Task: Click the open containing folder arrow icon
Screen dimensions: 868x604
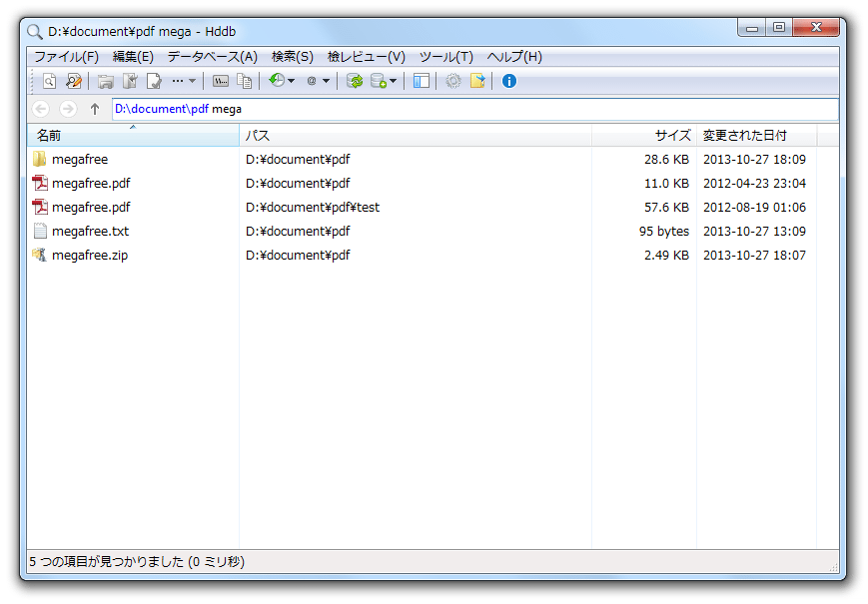Action: [x=130, y=81]
